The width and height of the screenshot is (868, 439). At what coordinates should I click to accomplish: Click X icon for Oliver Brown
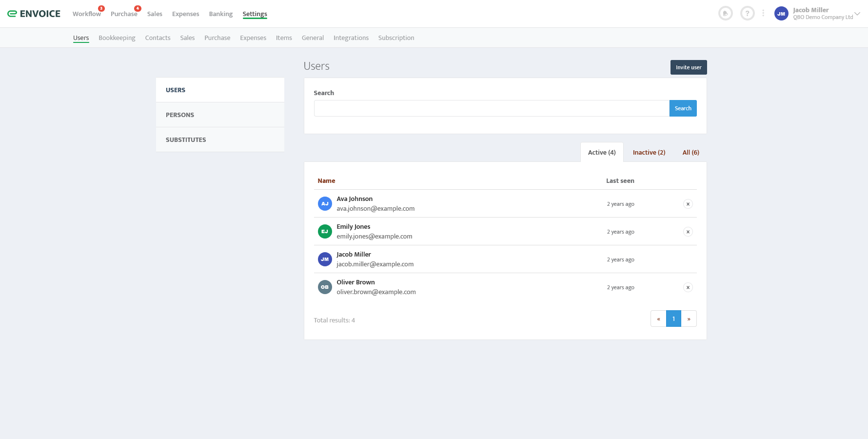click(x=688, y=287)
